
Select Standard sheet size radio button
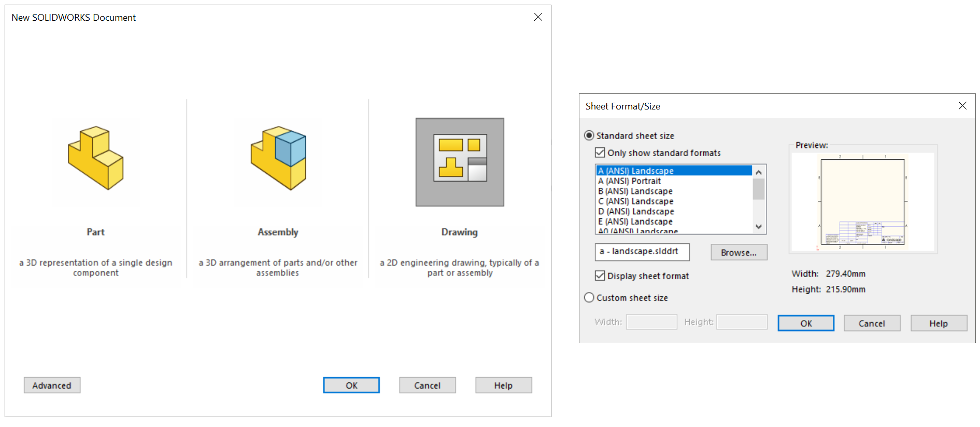pos(589,135)
